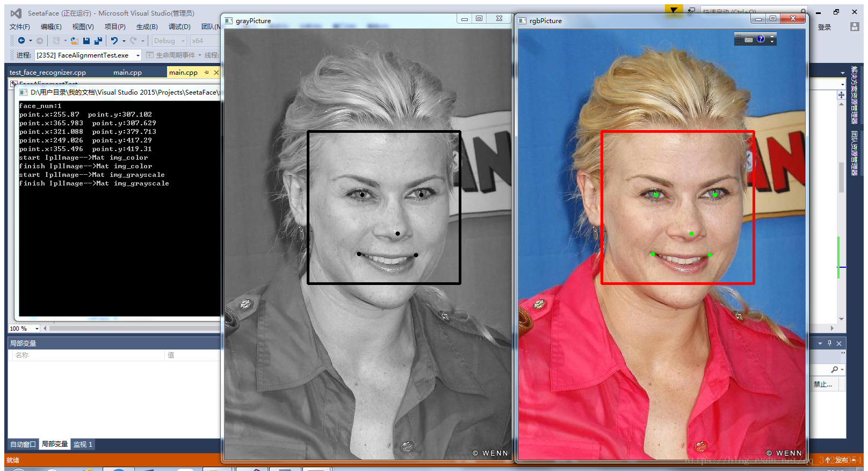Click the grayPicture window title icon
The image size is (868, 471).
click(x=229, y=20)
